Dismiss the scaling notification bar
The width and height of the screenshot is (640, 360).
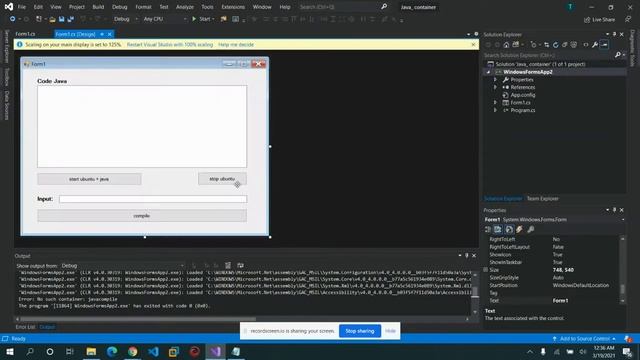473,44
